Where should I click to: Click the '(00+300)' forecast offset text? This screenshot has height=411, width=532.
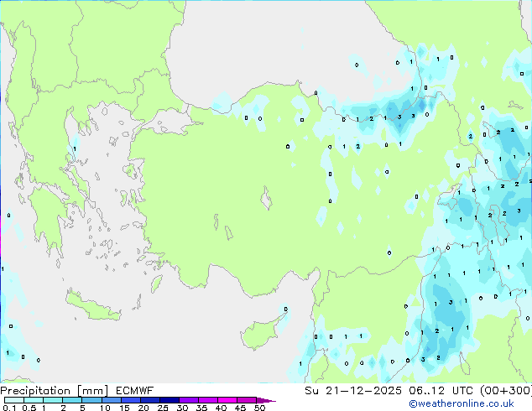coord(505,391)
